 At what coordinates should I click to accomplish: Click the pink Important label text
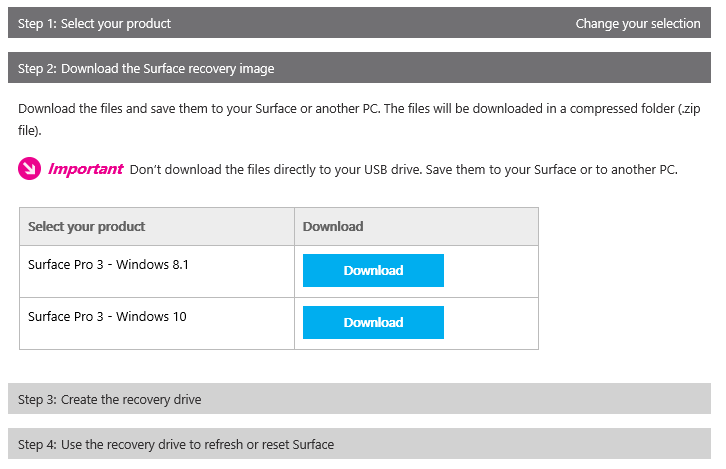(85, 169)
